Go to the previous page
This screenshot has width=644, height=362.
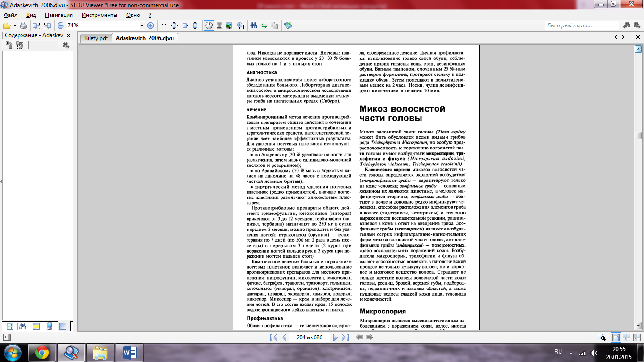tap(284, 337)
